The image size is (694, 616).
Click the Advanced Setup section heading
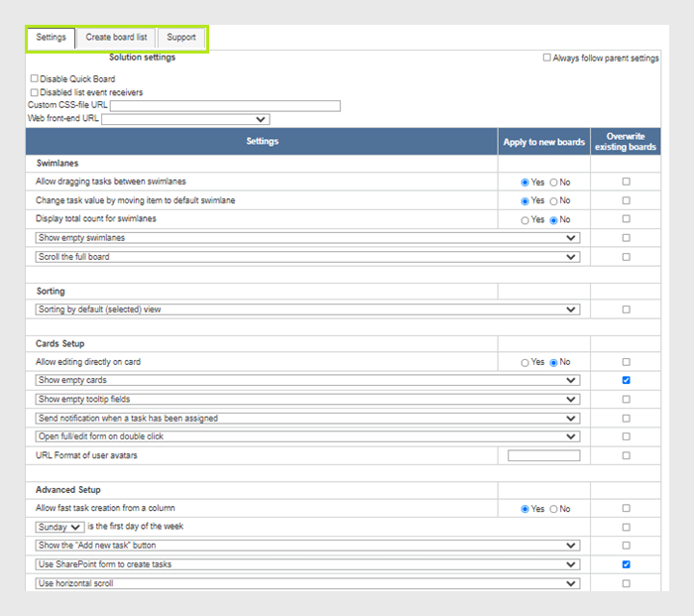[x=68, y=490]
